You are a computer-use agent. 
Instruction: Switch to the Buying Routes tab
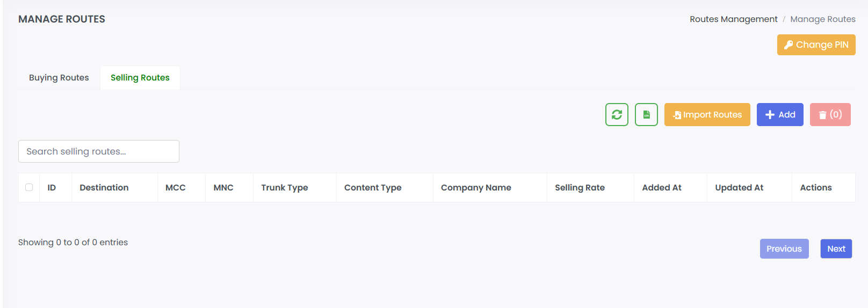(59, 78)
